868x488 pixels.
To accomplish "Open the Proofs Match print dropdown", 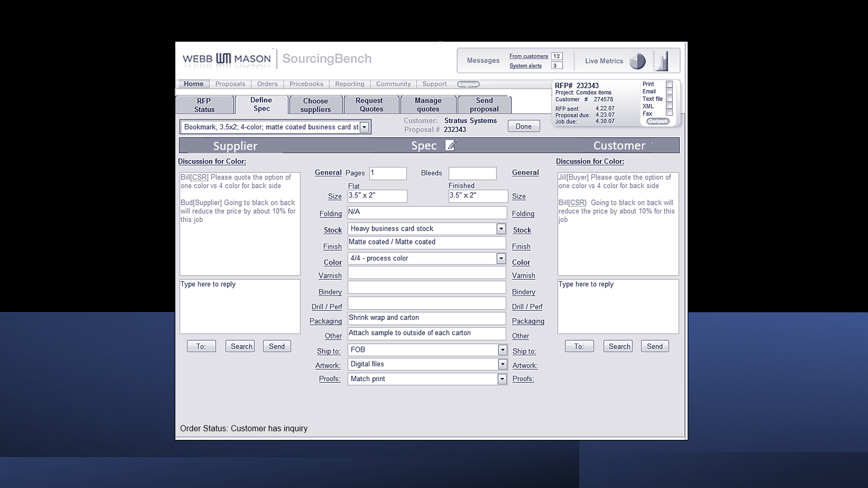I will coord(502,379).
